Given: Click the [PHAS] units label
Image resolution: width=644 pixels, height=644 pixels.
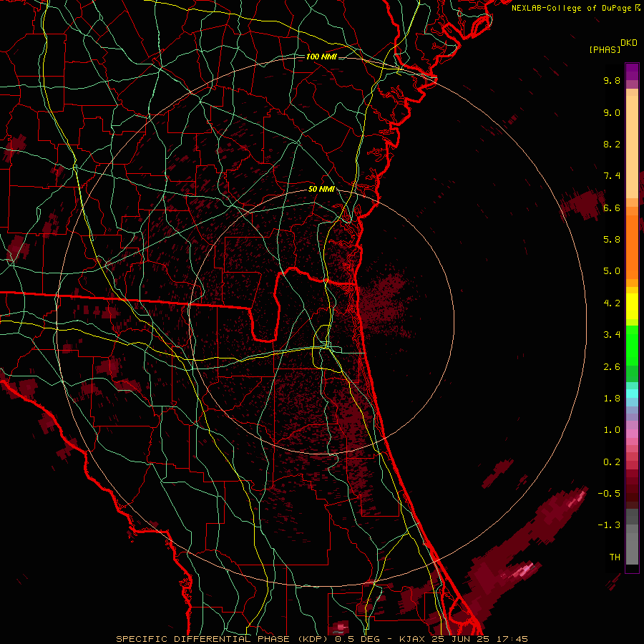Looking at the screenshot, I should point(605,50).
